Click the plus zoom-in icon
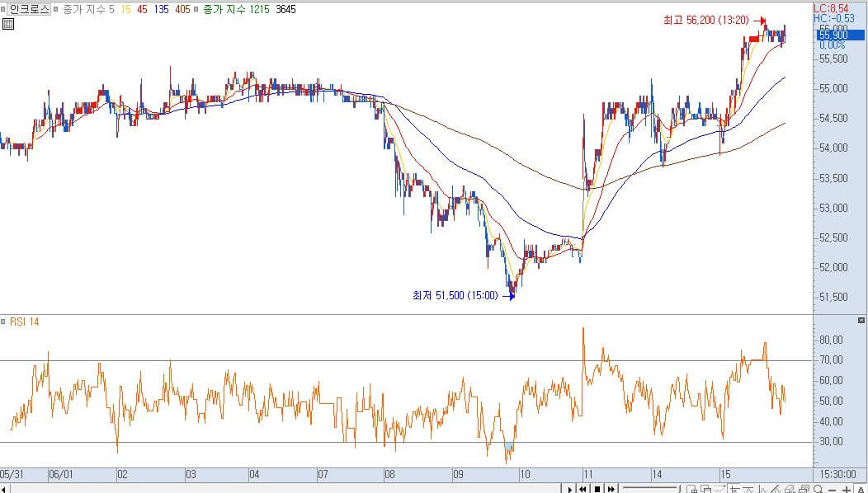 pyautogui.click(x=847, y=490)
